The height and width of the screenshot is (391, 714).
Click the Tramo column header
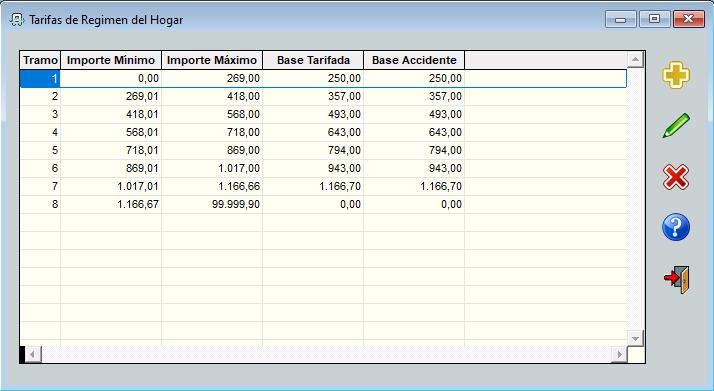pyautogui.click(x=40, y=60)
